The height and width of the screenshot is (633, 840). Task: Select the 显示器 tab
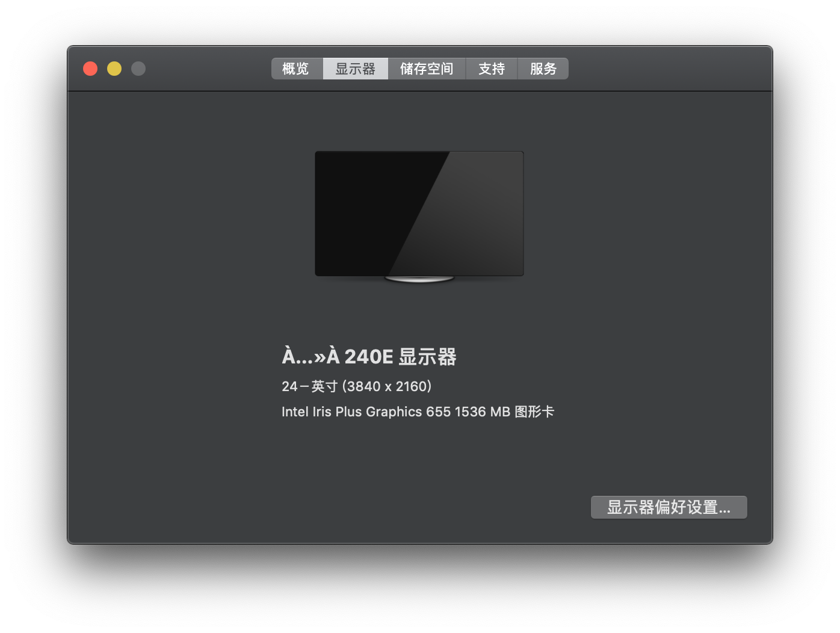[x=355, y=69]
